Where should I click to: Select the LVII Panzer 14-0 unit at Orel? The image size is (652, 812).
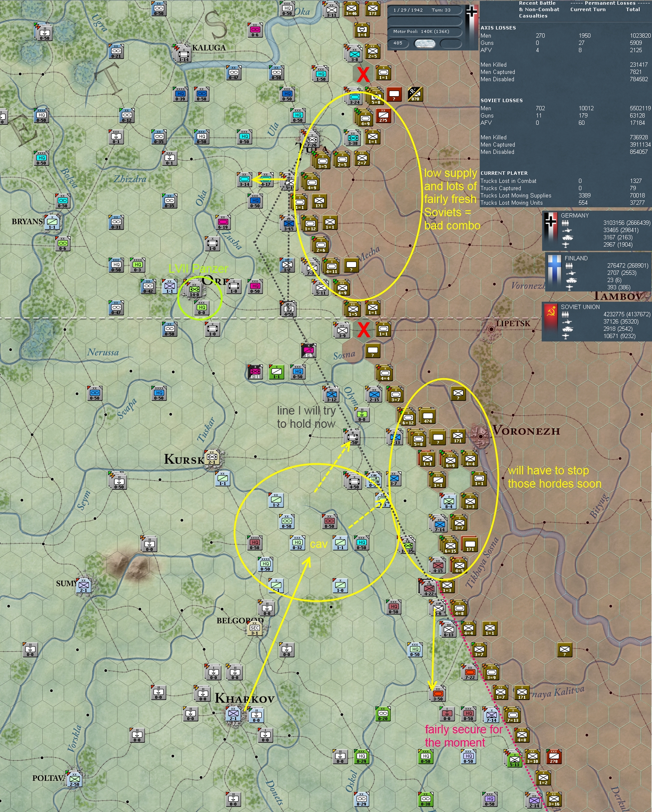[195, 290]
